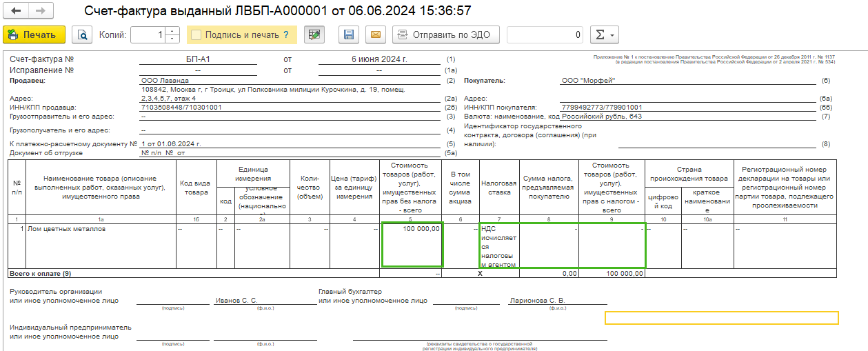Select invoice number cell БП-А1
The height and width of the screenshot is (351, 868).
(198, 60)
